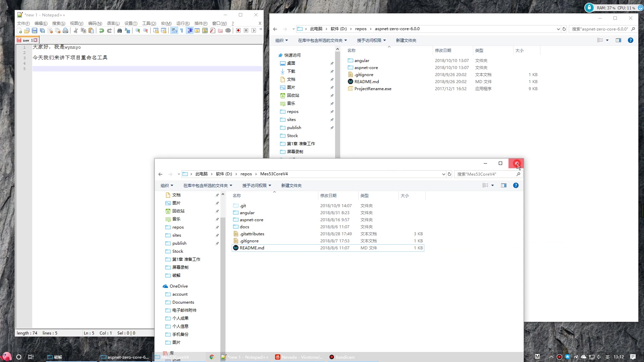Click the Paste icon in Notepad++ toolbar
This screenshot has width=644, height=362.
91,31
